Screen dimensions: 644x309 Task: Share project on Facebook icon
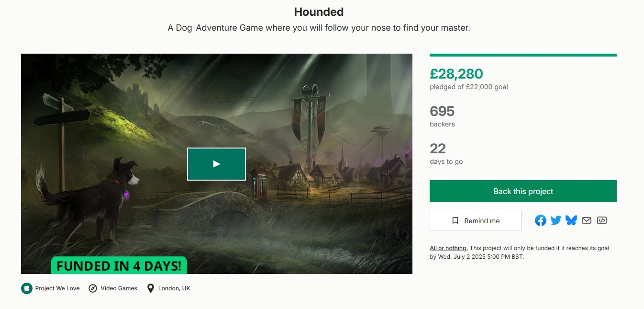click(x=541, y=220)
